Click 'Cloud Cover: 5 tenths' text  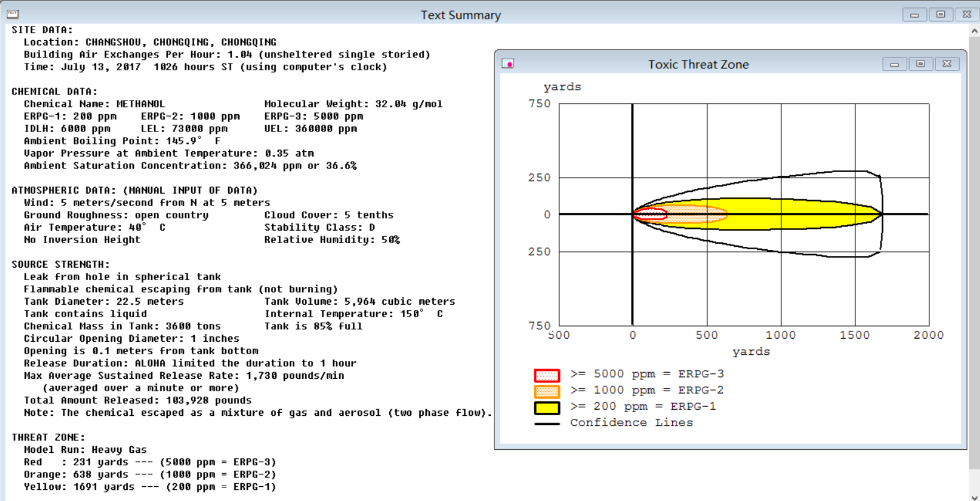[329, 215]
